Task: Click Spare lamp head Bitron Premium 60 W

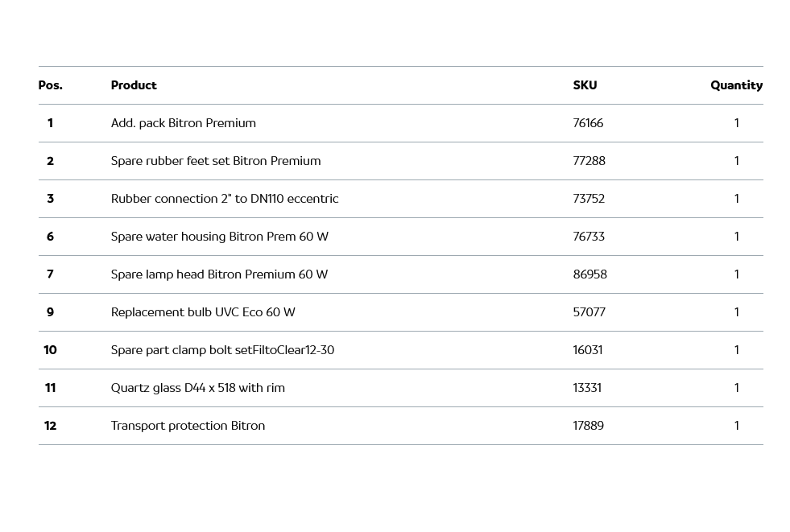Action: coord(219,274)
